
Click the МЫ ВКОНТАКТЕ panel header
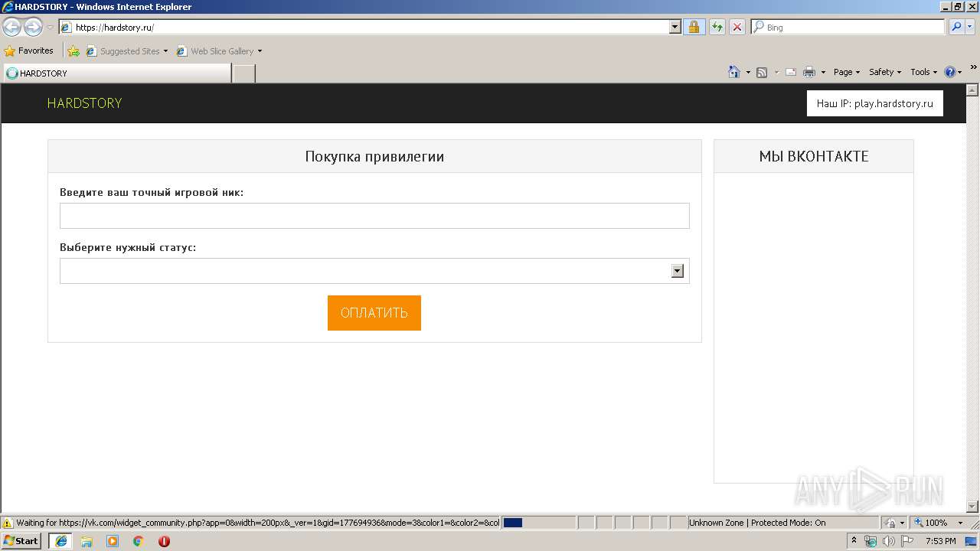click(x=814, y=156)
